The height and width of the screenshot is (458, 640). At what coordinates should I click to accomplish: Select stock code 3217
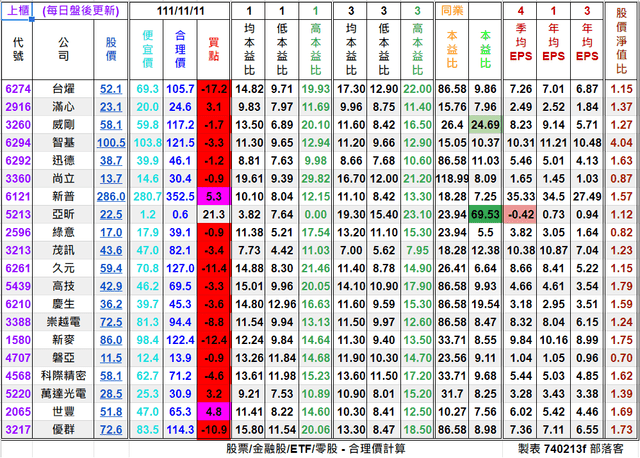18,430
